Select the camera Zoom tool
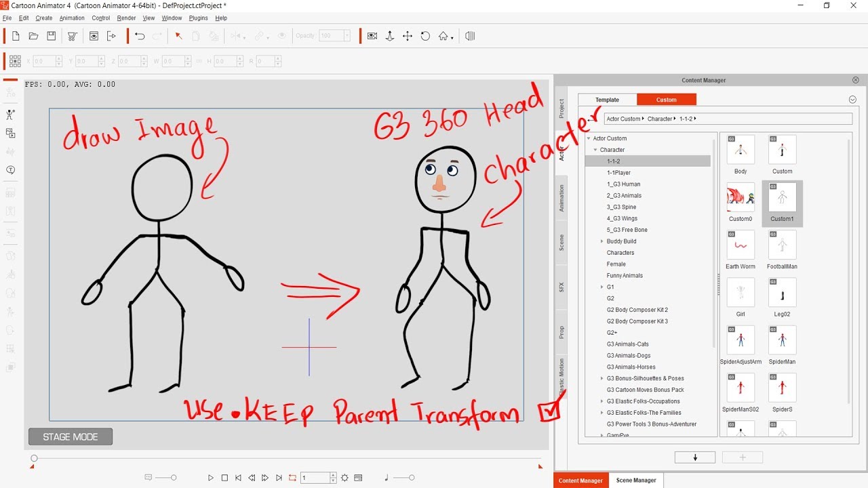This screenshot has height=488, width=868. pyautogui.click(x=390, y=36)
